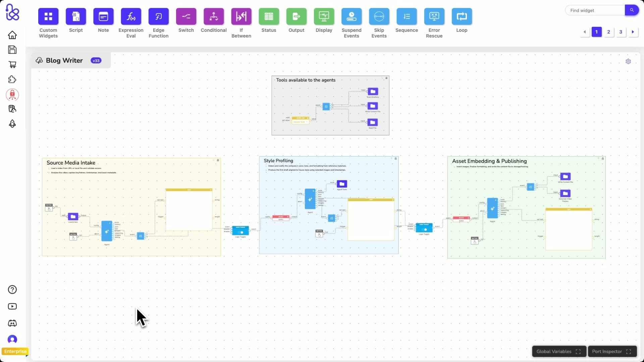Go to widget page 3
The image size is (644, 362).
621,32
